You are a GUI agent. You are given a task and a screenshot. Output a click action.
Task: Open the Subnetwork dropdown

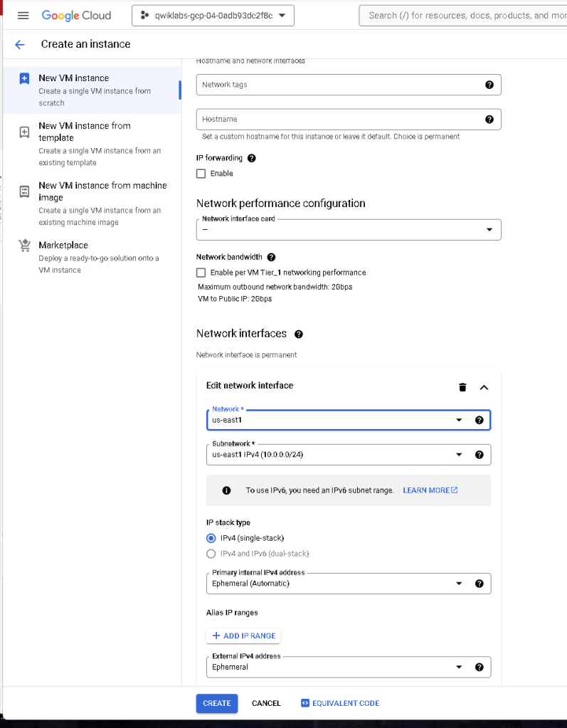349,455
